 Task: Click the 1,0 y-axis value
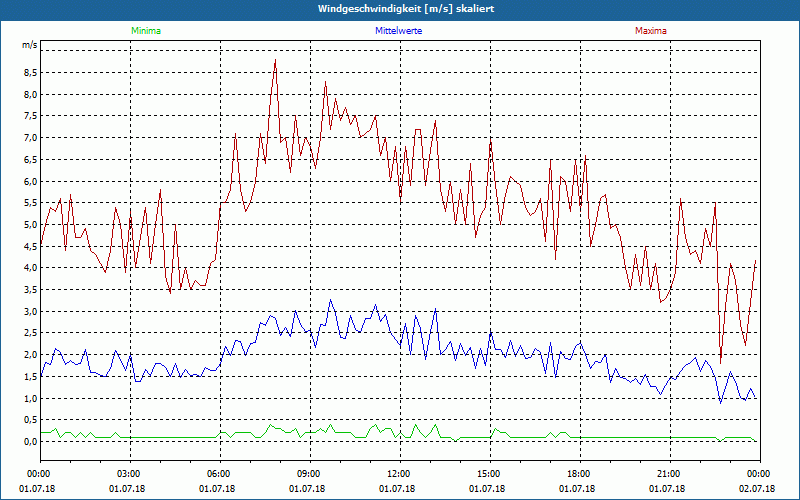(x=31, y=398)
